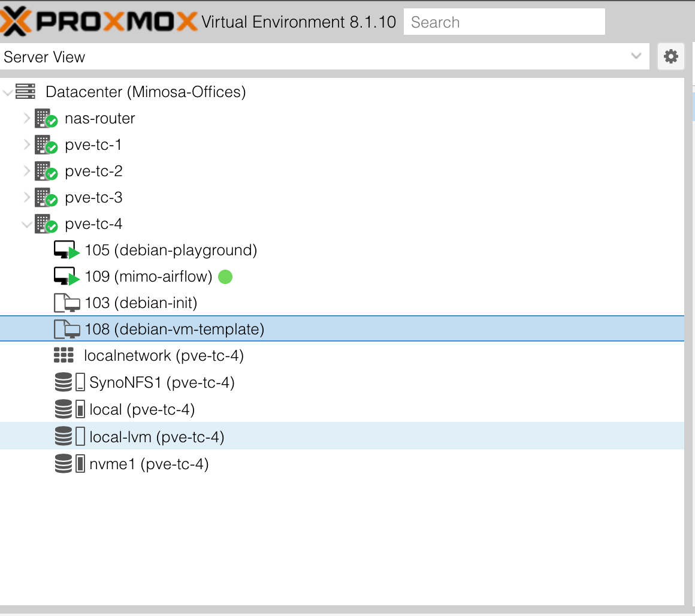Select pve-tc-2 node label
695x616 pixels.
(93, 171)
